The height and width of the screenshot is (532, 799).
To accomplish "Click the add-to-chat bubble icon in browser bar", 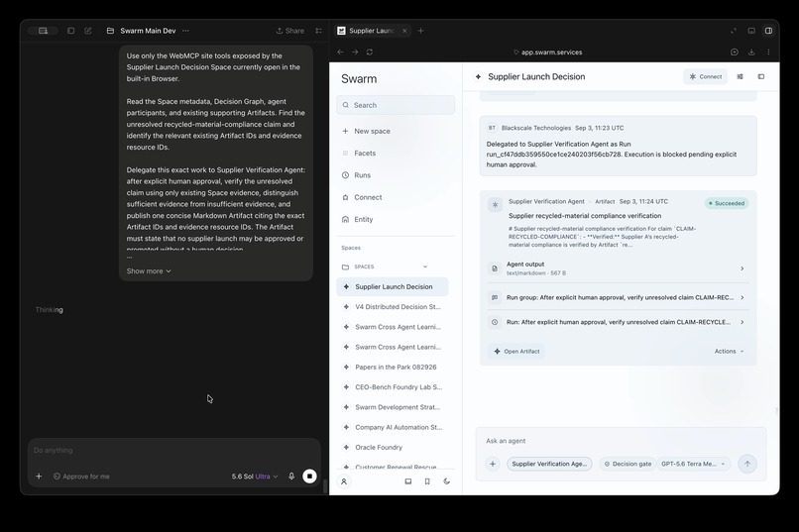I will [735, 52].
